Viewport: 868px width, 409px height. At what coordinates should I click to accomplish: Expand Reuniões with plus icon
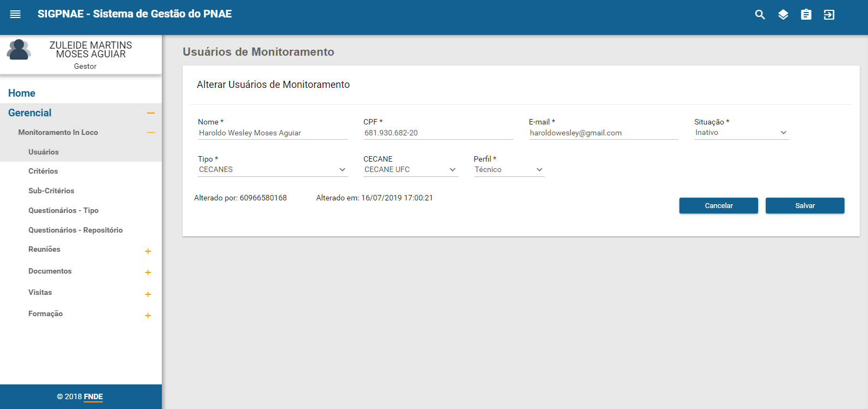[x=148, y=251]
